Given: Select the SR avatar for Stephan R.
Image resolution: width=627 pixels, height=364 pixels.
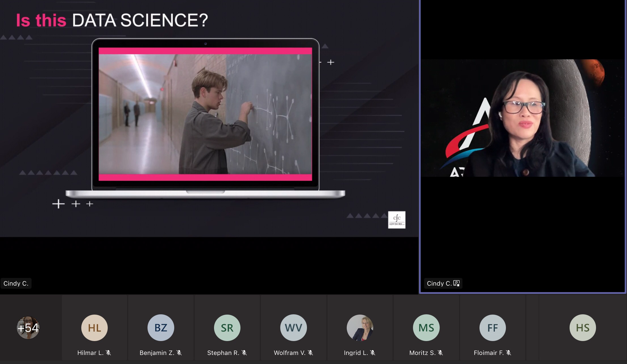Looking at the screenshot, I should [x=227, y=328].
